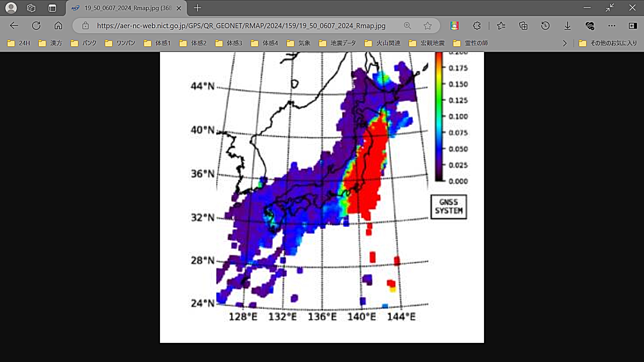Go to the home page
Screen dimensions: 644x362
tap(58, 26)
